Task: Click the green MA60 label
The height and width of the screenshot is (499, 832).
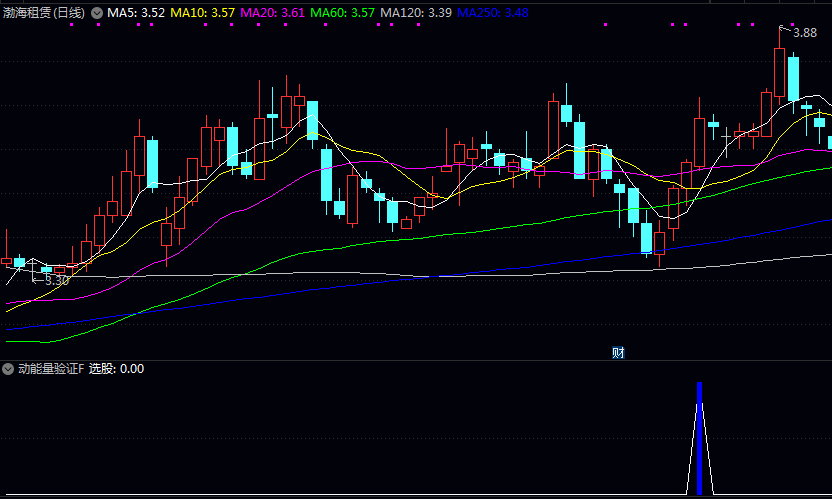Action: pos(343,13)
